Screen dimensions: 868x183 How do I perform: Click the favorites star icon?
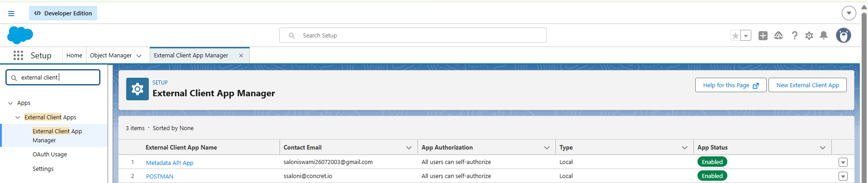[x=735, y=35]
